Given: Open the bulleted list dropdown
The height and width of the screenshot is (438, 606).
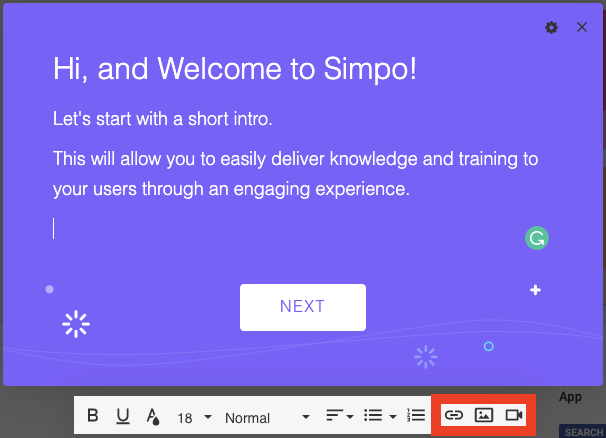Looking at the screenshot, I should pos(380,416).
